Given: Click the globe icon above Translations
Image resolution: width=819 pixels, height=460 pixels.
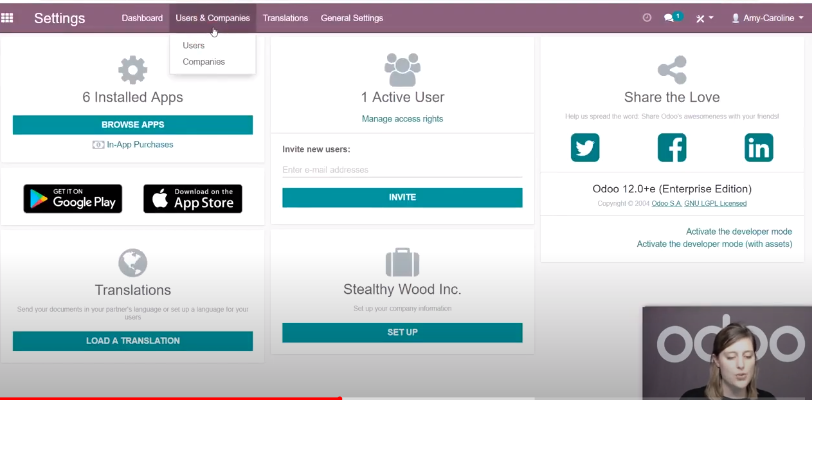Looking at the screenshot, I should pos(133,263).
